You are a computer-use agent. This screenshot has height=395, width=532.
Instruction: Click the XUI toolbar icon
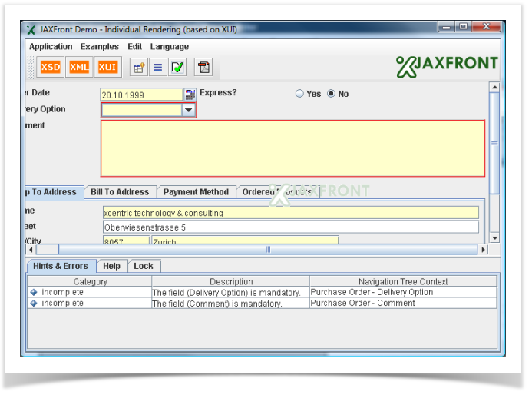107,67
